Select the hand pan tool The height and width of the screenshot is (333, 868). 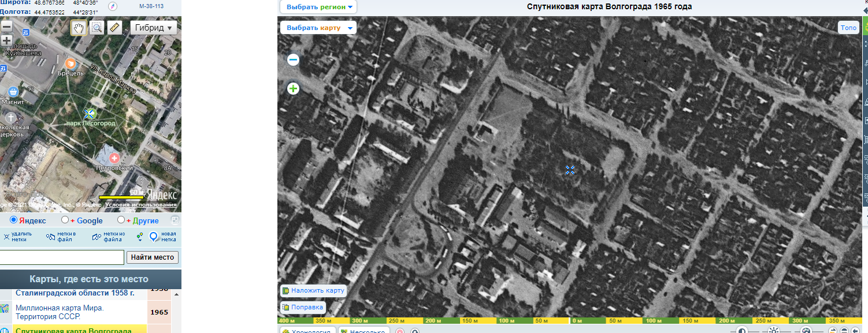(x=79, y=28)
